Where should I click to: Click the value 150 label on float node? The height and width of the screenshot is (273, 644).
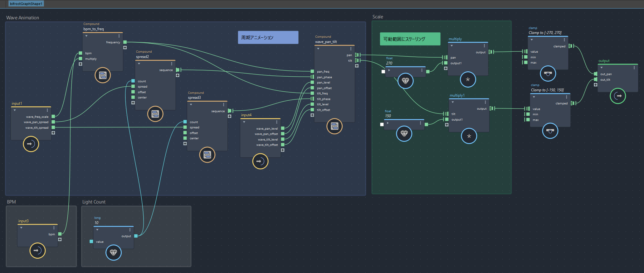tap(388, 116)
